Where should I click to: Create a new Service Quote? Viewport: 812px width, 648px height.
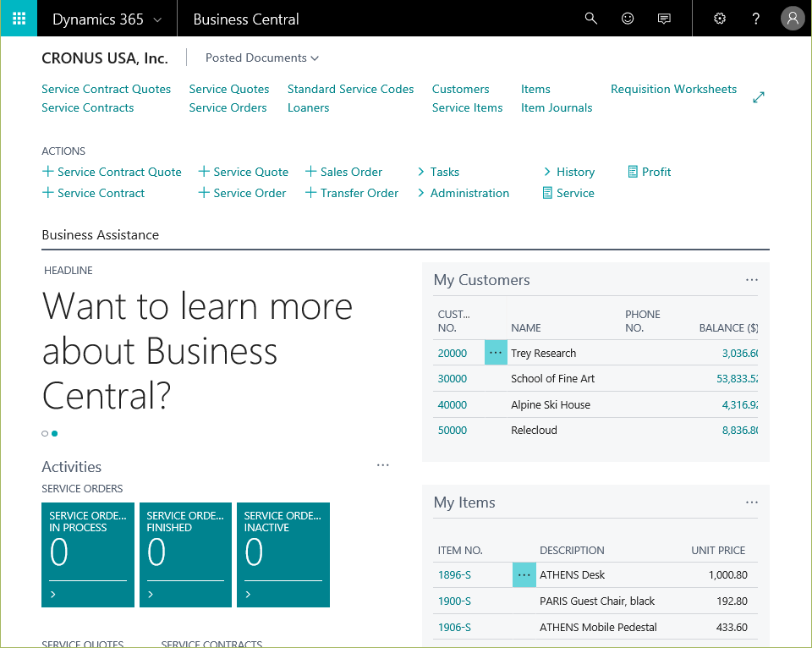coord(243,172)
